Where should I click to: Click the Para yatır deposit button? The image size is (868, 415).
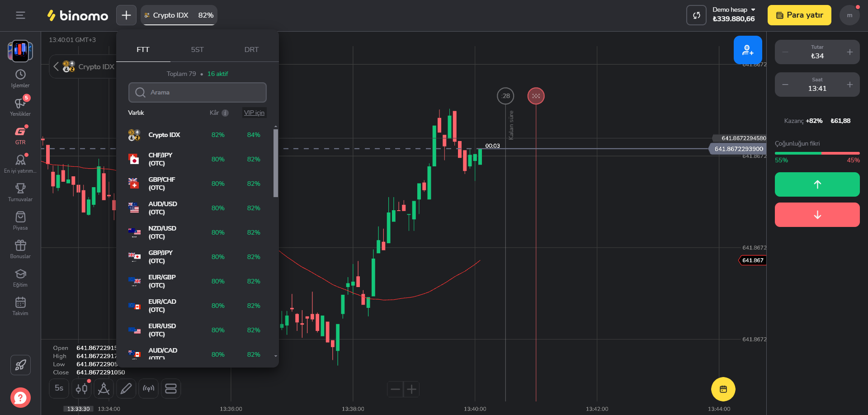[799, 15]
